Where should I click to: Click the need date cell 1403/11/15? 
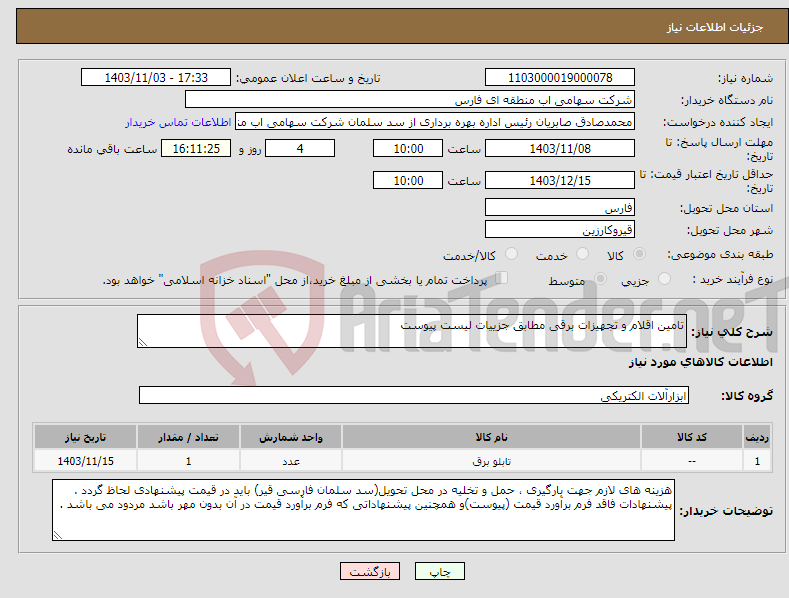pyautogui.click(x=86, y=461)
